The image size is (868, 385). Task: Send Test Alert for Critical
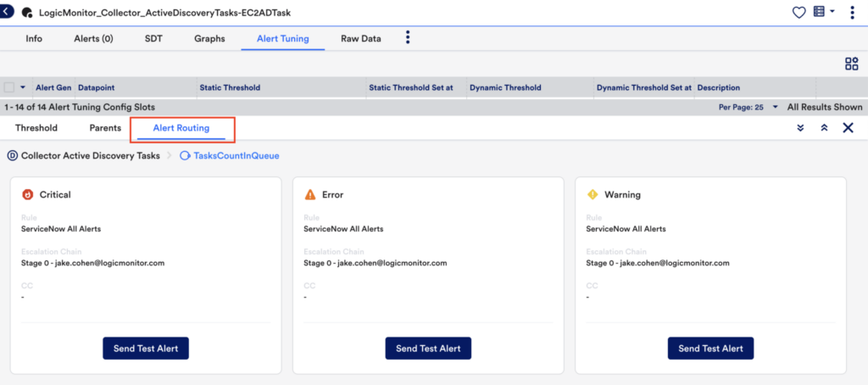tap(146, 349)
